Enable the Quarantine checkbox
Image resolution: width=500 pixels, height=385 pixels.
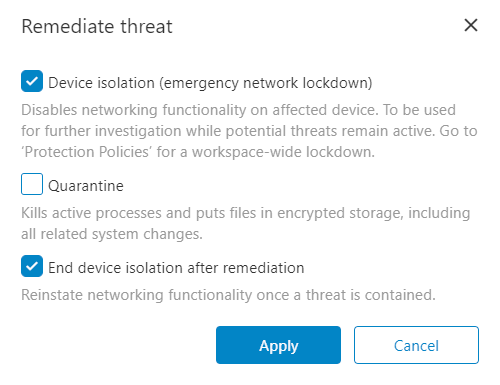pyautogui.click(x=32, y=184)
